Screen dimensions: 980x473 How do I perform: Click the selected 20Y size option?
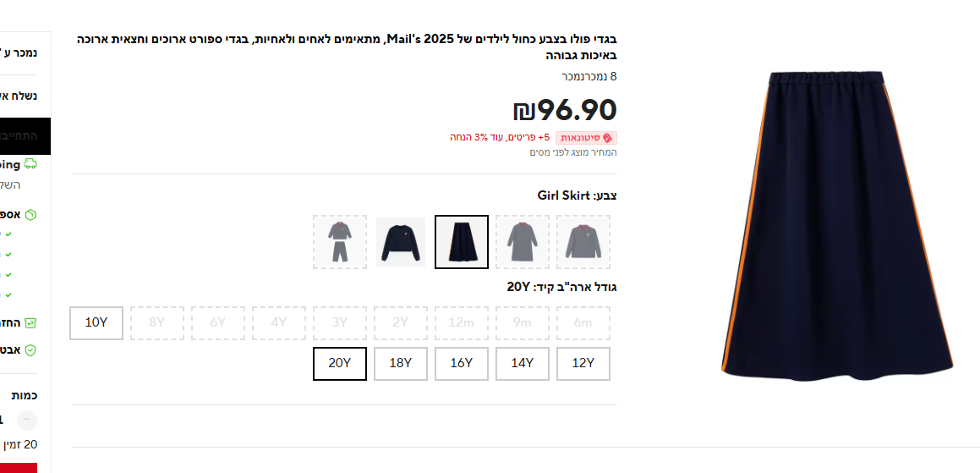[x=339, y=364]
